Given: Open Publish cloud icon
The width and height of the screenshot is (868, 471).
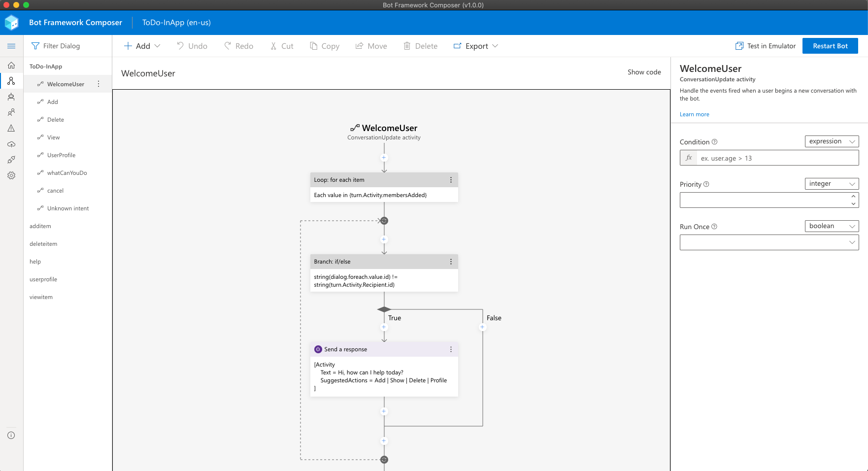Looking at the screenshot, I should tap(11, 144).
